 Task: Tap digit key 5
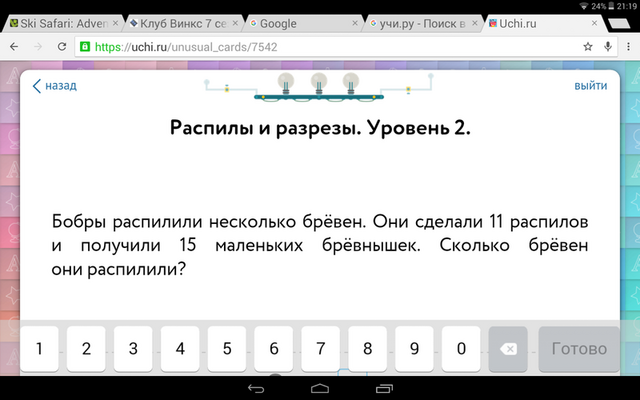[227, 349]
